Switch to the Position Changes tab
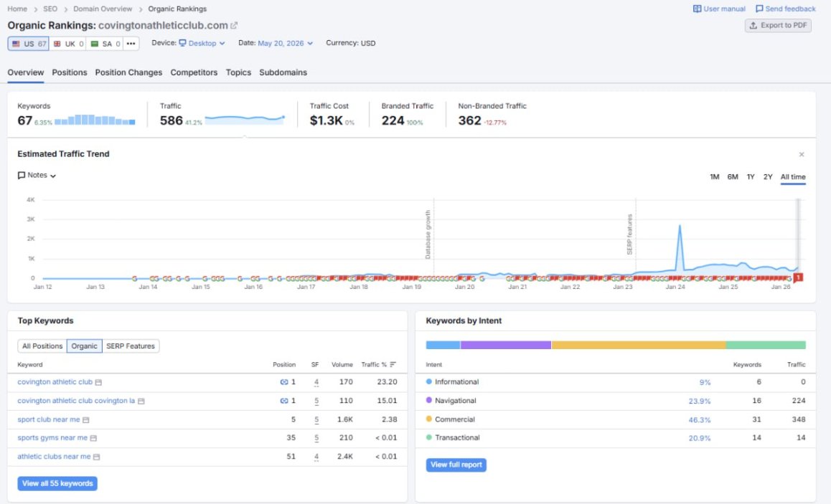 click(x=128, y=72)
